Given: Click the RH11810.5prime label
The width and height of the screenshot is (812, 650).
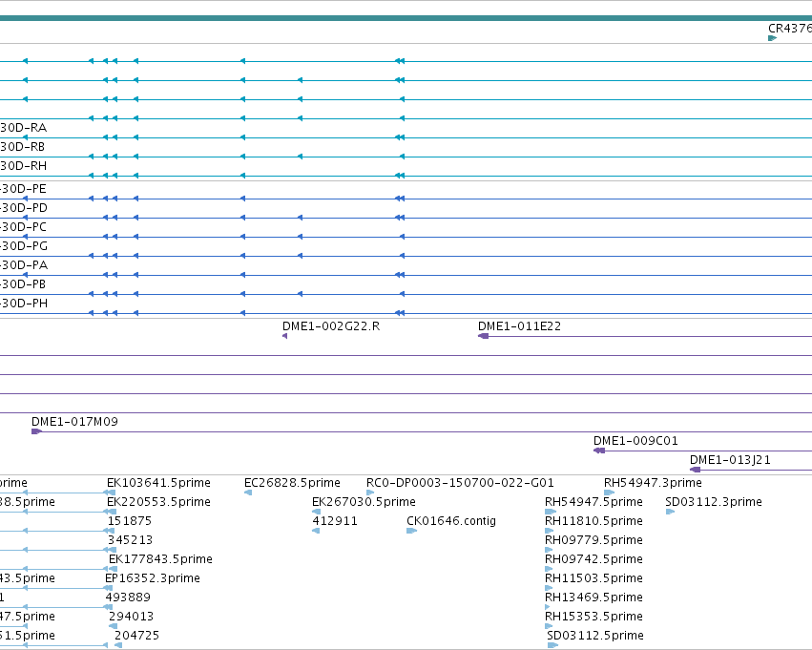Looking at the screenshot, I should pyautogui.click(x=594, y=521).
